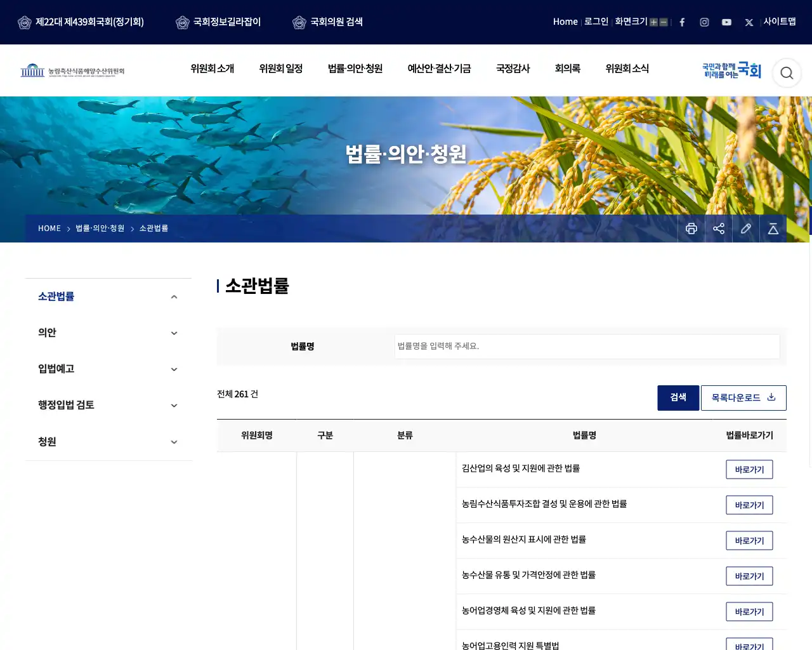Click 바로가기 for 농수산물 유통 및 가격안정에 관한 법률
The height and width of the screenshot is (650, 812).
click(x=749, y=576)
